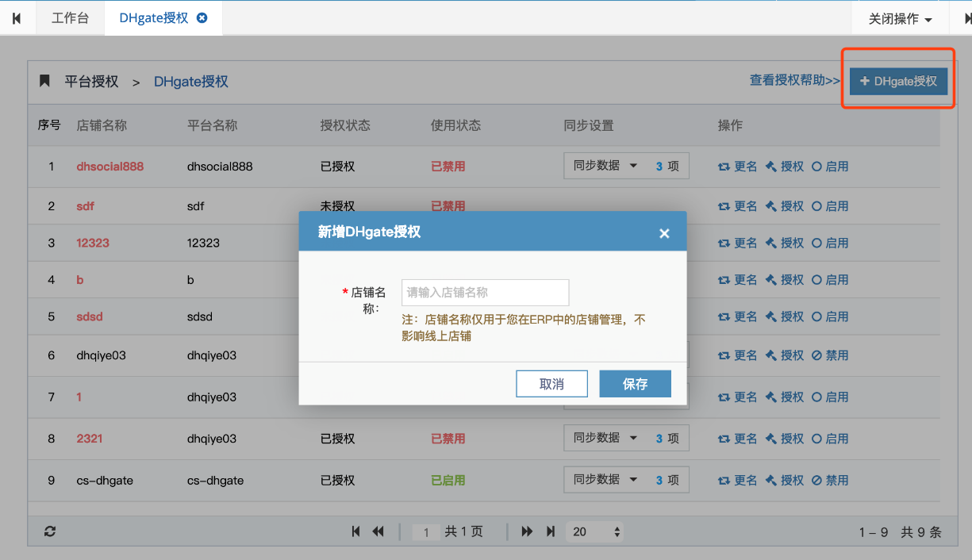Image resolution: width=972 pixels, height=560 pixels.
Task: Click the 同步设置 column header
Action: tap(589, 125)
